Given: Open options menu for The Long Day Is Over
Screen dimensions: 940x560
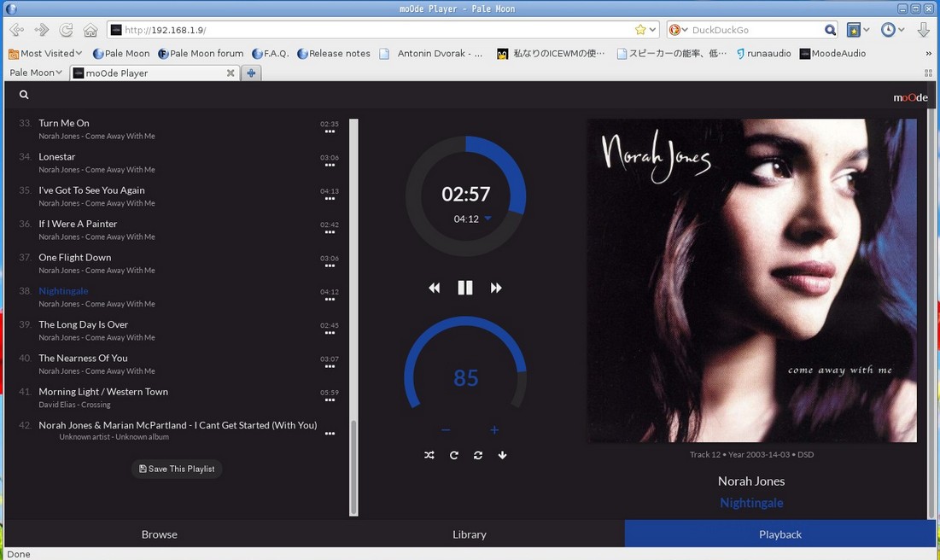Looking at the screenshot, I should [330, 334].
